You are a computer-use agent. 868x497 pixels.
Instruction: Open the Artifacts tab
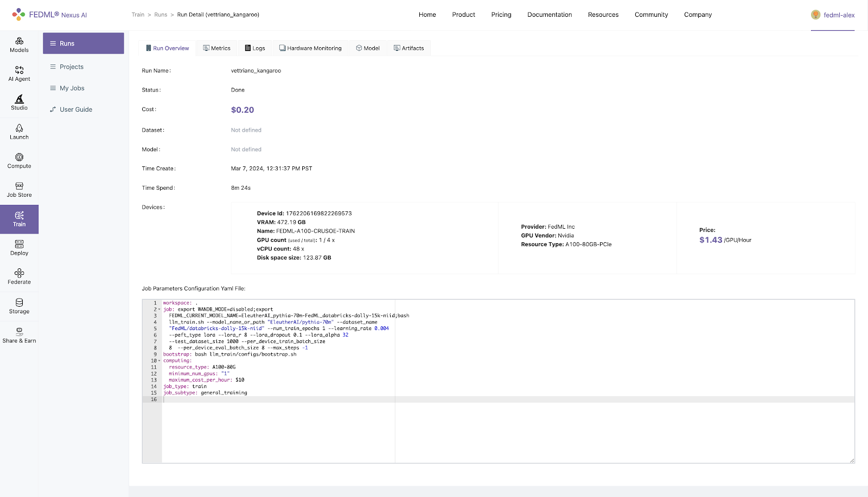point(409,48)
